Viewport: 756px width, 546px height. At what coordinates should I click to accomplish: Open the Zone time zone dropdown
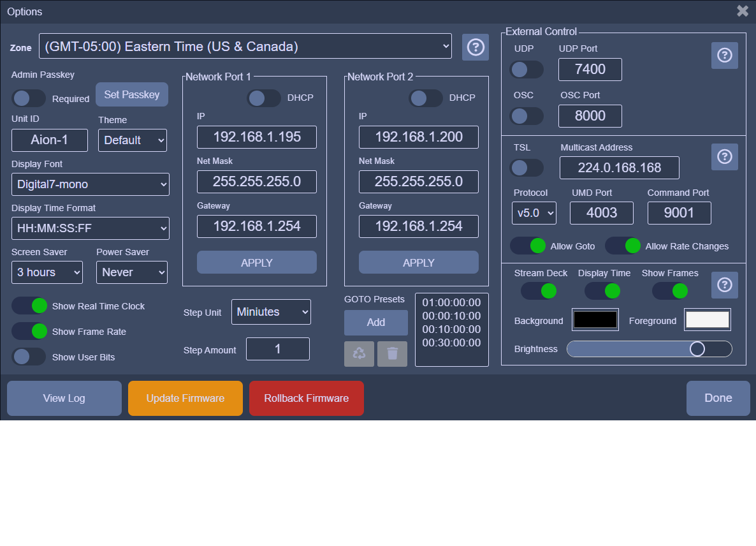coord(245,47)
